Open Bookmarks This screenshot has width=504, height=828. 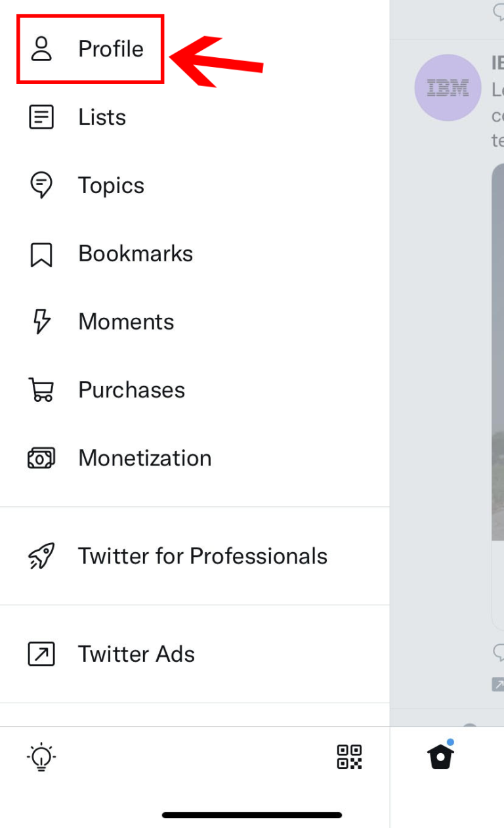135,254
